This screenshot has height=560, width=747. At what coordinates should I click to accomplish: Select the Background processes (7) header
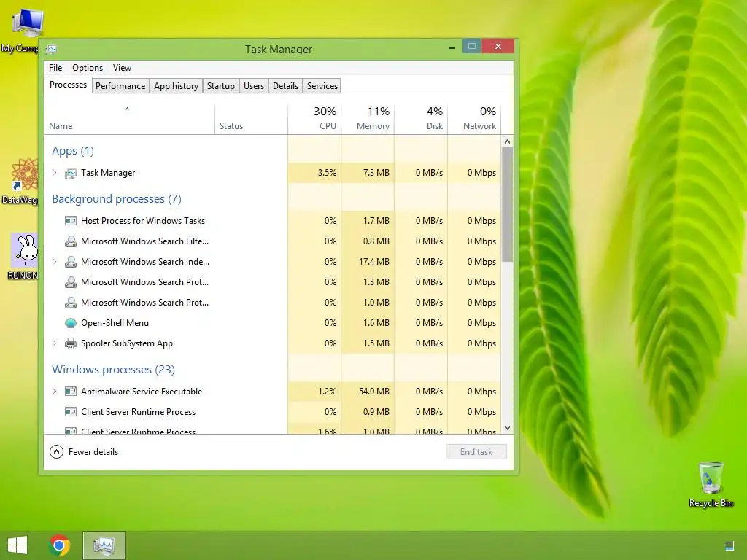point(117,199)
